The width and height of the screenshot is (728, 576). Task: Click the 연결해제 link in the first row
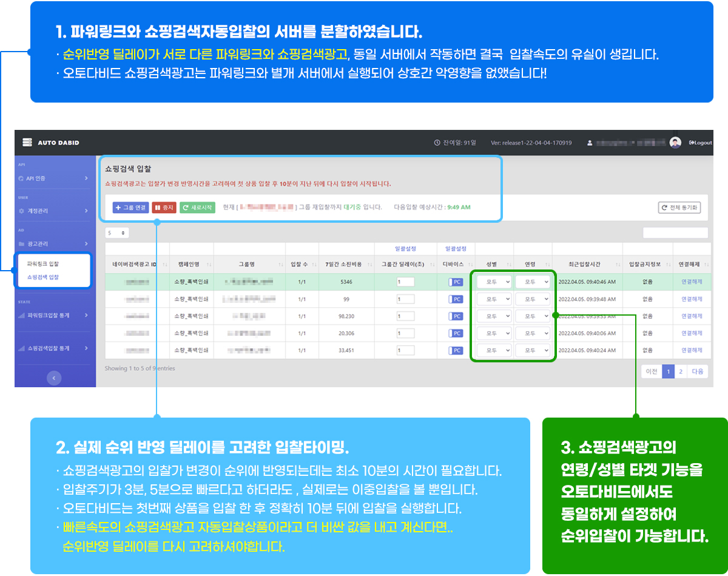691,282
